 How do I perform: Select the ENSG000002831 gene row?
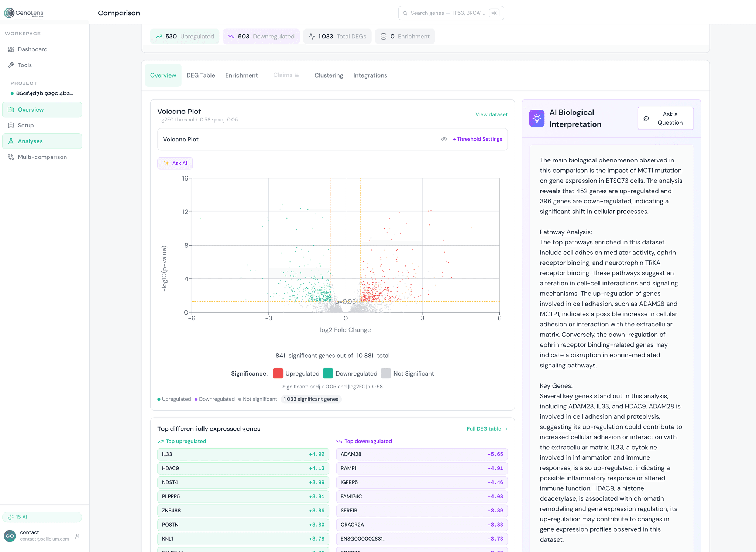(x=422, y=539)
